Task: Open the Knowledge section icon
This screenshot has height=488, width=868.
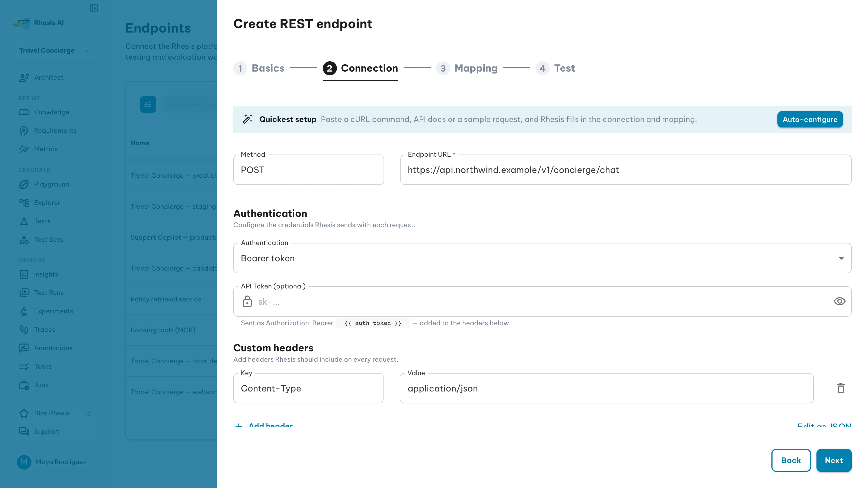Action: click(x=24, y=112)
